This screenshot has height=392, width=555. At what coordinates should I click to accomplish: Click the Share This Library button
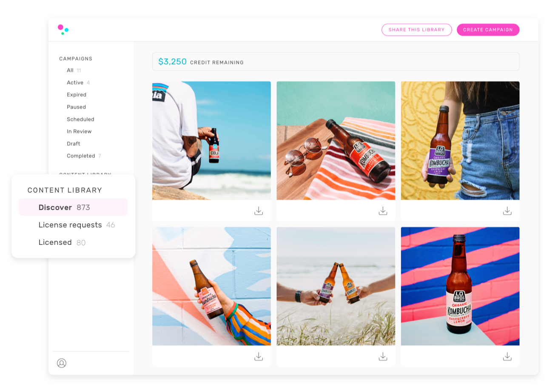[416, 30]
